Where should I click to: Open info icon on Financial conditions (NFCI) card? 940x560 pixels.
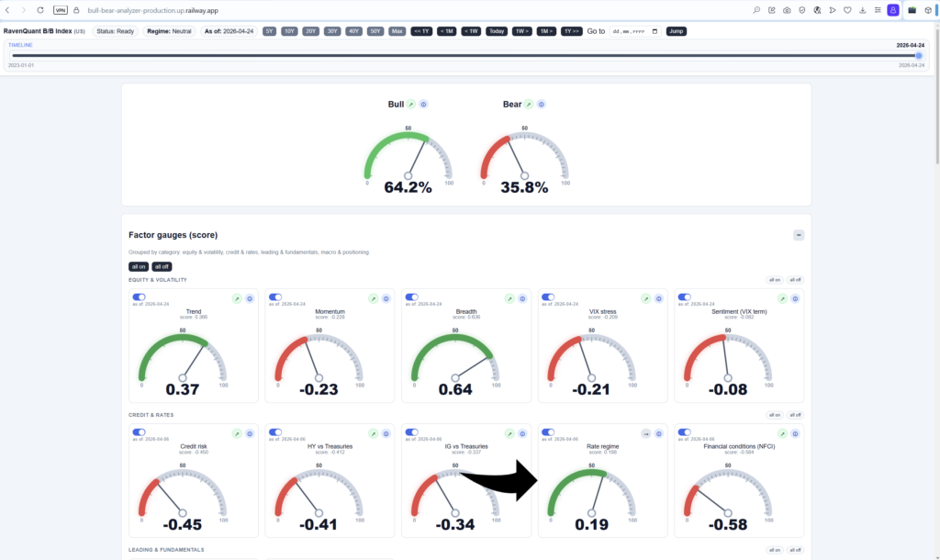tap(794, 433)
